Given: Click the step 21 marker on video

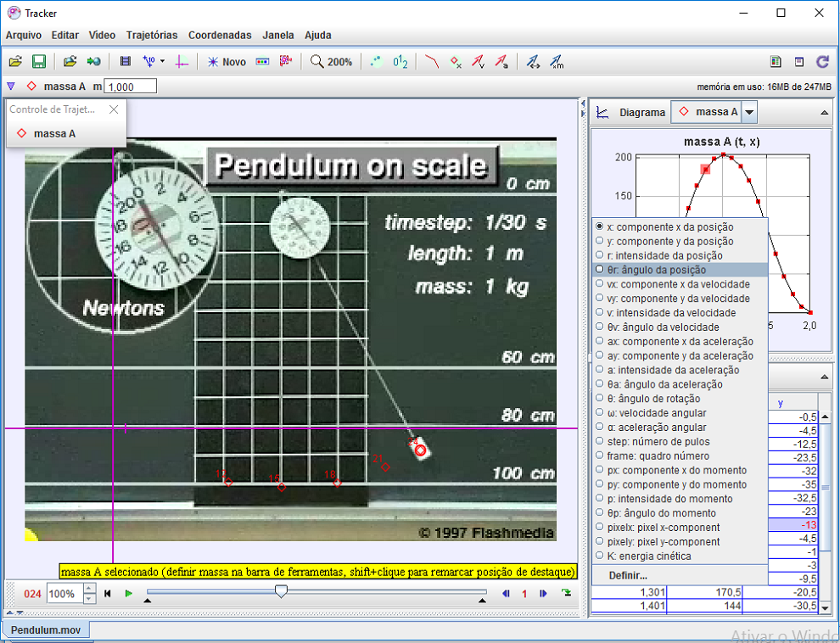Looking at the screenshot, I should (x=385, y=467).
